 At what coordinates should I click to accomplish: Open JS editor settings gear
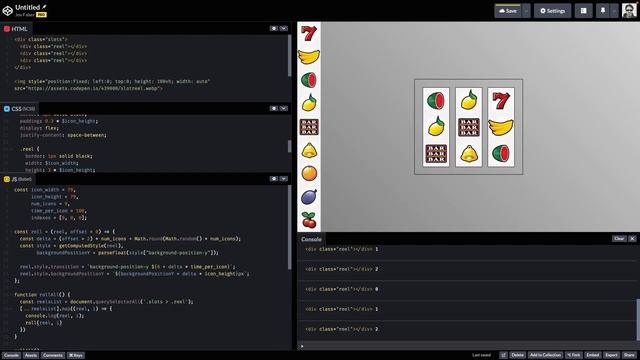(x=273, y=179)
